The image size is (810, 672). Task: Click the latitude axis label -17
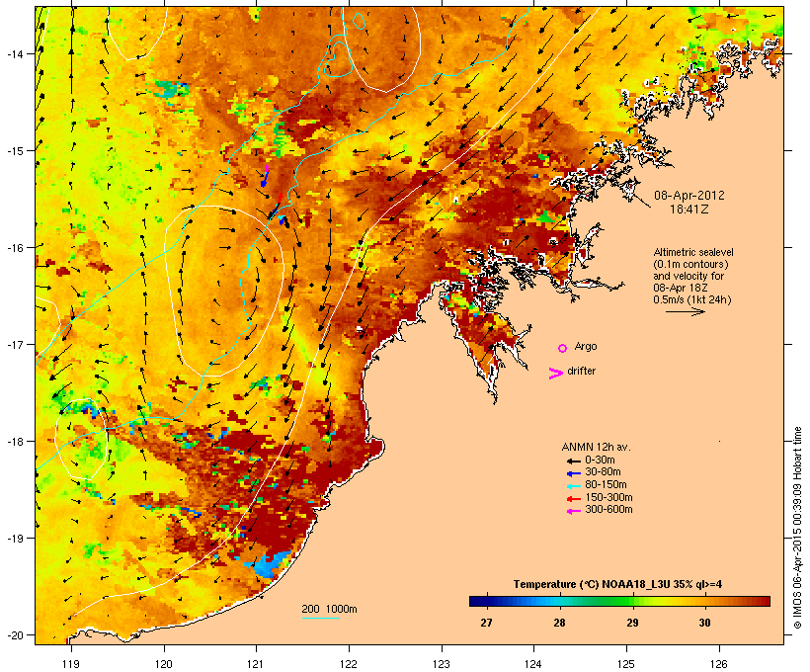14,344
